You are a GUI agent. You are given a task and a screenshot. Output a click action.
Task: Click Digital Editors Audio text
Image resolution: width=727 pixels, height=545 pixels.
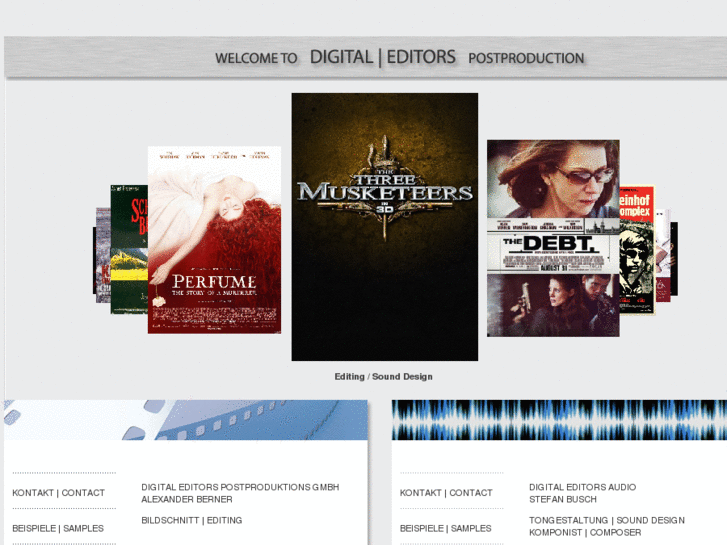pos(582,487)
